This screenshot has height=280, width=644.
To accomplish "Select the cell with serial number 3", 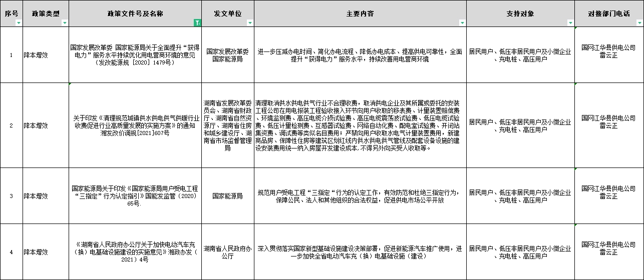I will click(x=11, y=196).
